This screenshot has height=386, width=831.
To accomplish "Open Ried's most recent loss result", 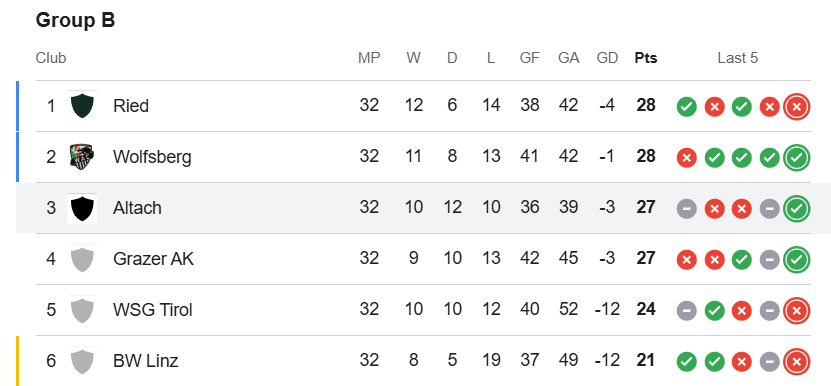I will [797, 107].
